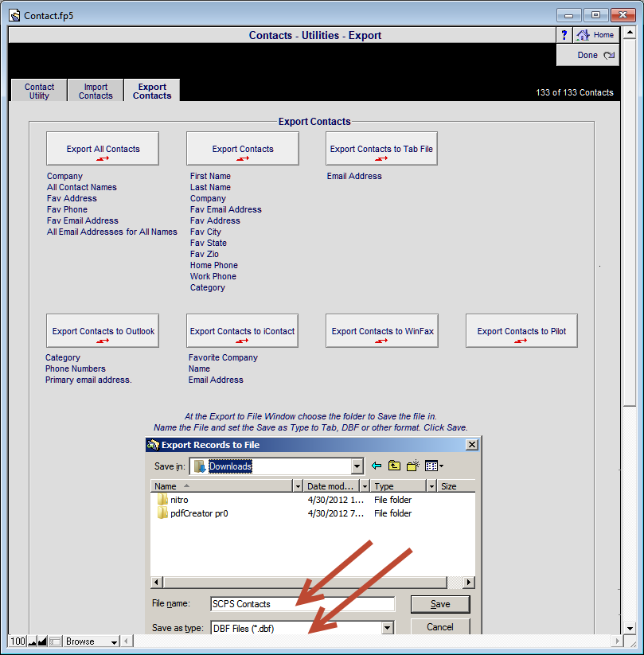This screenshot has height=655, width=644.
Task: Click the '133 of 133 Contacts' counter text
Action: tap(575, 92)
